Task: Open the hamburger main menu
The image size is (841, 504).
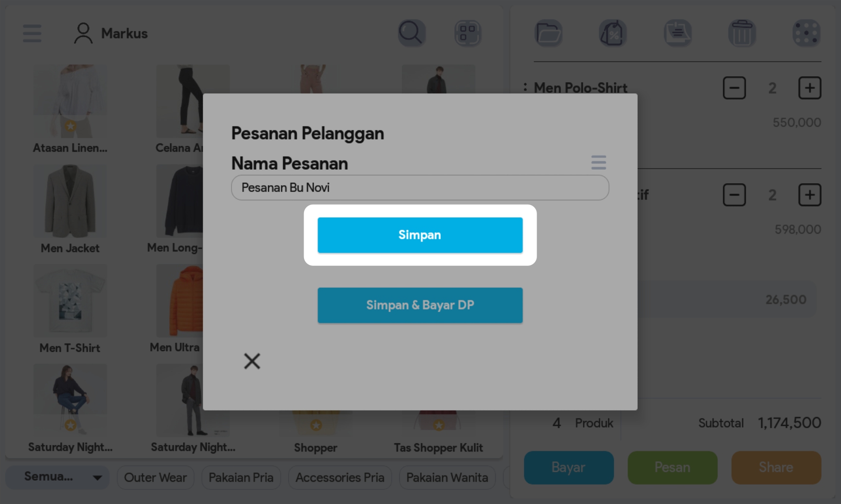Action: [x=32, y=34]
